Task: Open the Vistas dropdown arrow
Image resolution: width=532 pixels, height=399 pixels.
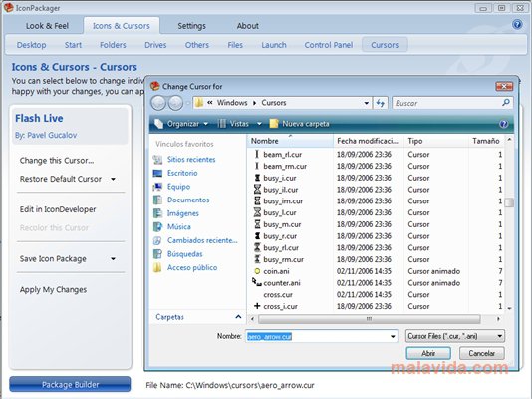Action: pos(259,124)
